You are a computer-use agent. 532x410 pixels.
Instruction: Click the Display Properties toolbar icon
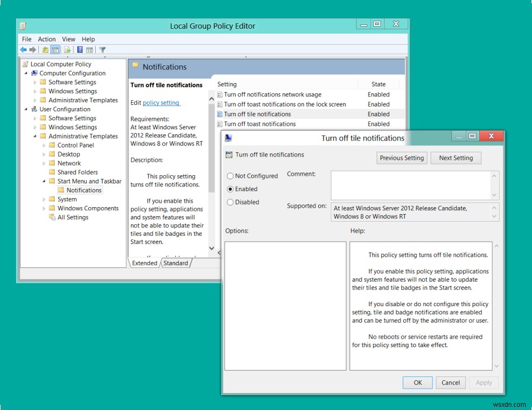click(x=89, y=50)
